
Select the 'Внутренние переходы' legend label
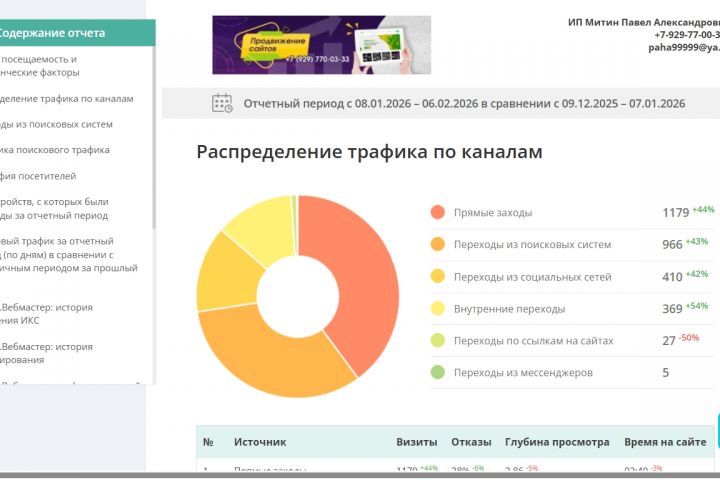[509, 309]
